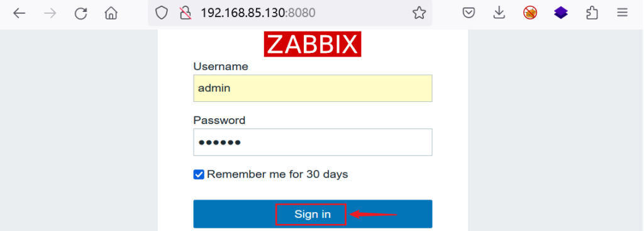This screenshot has height=231, width=644.
Task: Save the page to Pocket
Action: pos(469,13)
